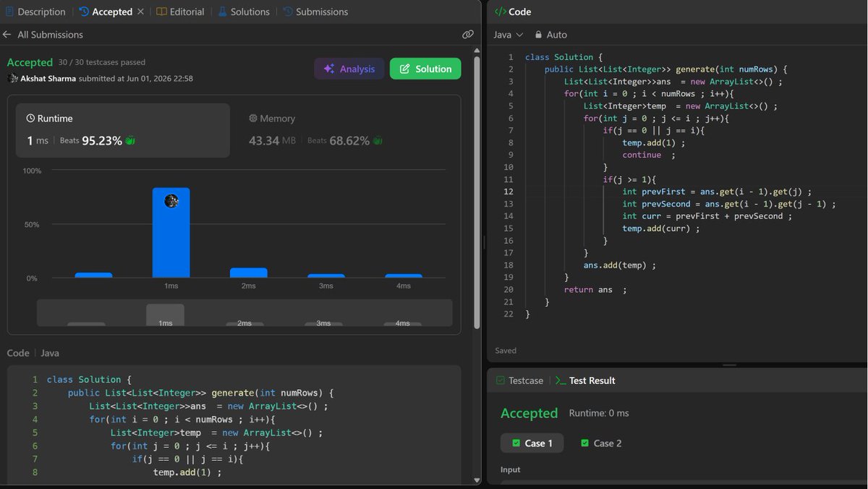Viewport: 868px width, 489px height.
Task: Click 'return ans' line in editor
Action: click(x=595, y=289)
